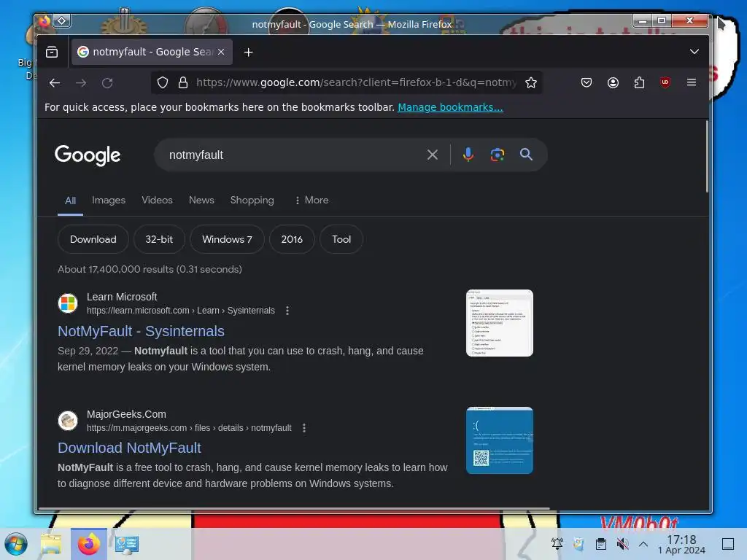Reload the current page
Screen dimensions: 747x560
107,83
